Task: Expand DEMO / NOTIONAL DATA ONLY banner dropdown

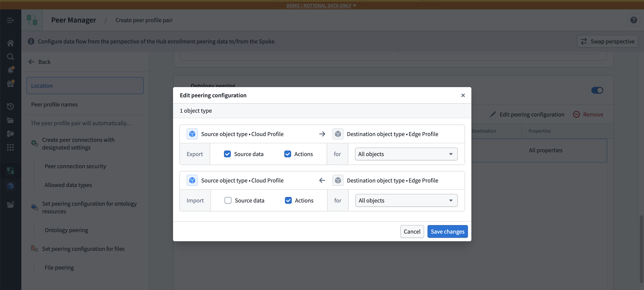Action: pos(321,5)
